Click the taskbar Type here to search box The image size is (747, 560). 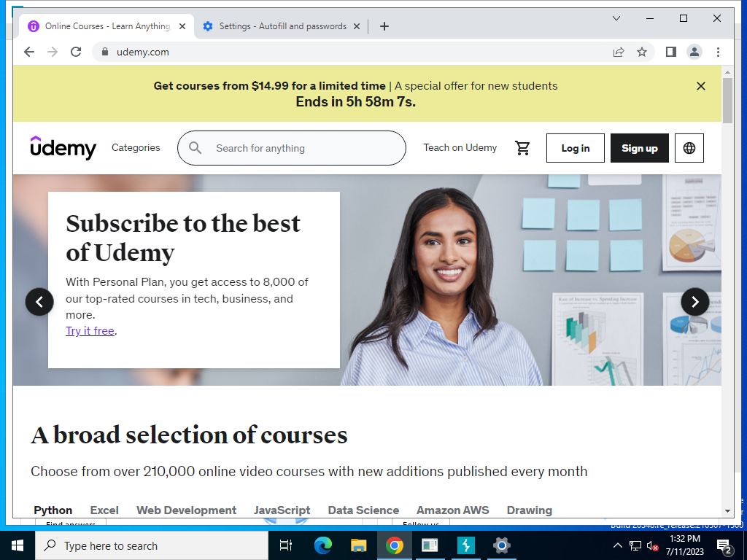coord(152,545)
